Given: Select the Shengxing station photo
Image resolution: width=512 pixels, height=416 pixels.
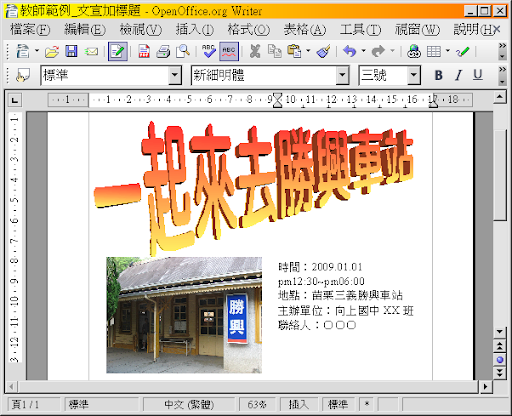Looking at the screenshot, I should 184,315.
